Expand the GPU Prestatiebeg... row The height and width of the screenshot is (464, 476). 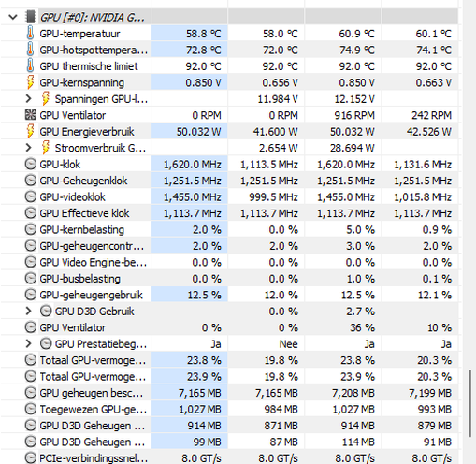click(28, 343)
